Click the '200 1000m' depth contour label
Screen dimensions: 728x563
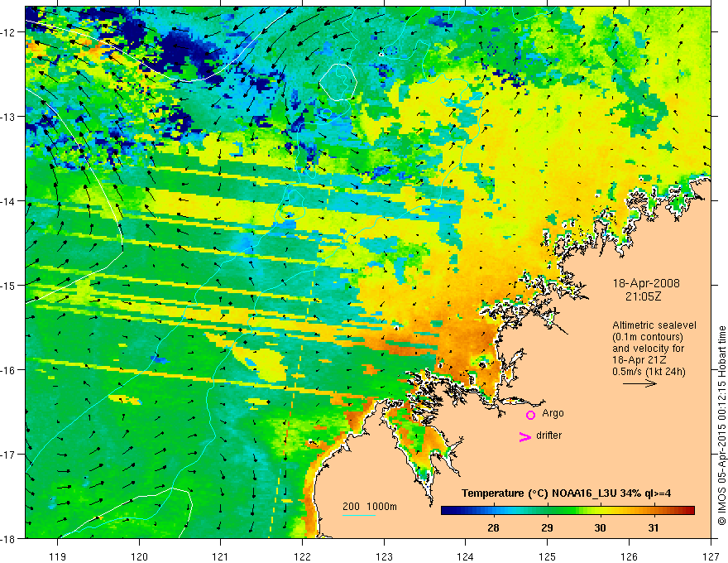370,507
